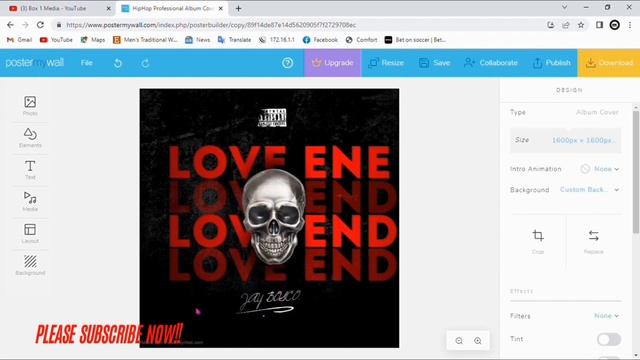Expand the Filters None dropdown

click(607, 316)
